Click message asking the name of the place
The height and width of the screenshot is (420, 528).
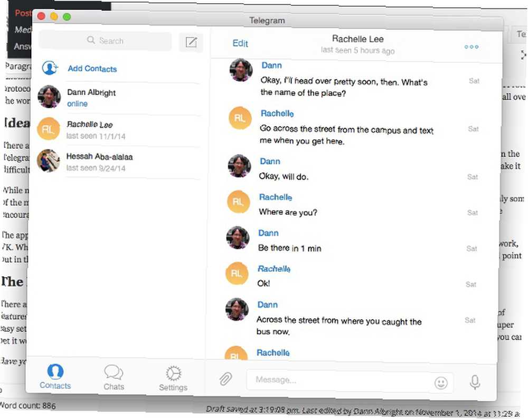coord(344,87)
